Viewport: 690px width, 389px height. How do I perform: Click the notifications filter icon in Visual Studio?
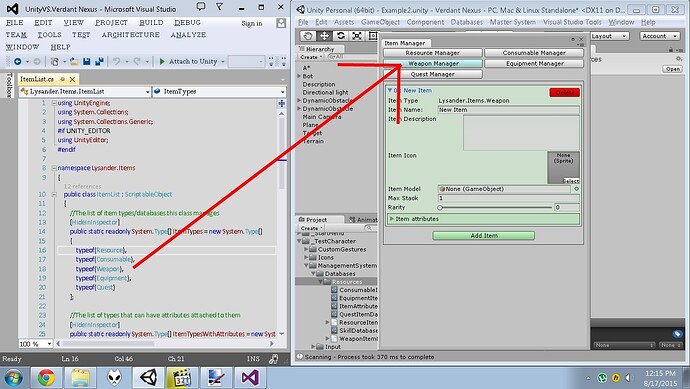pos(219,7)
